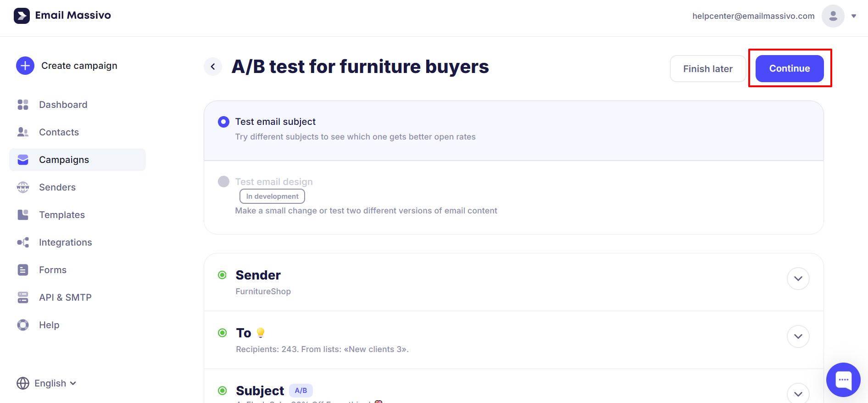The height and width of the screenshot is (403, 868).
Task: Expand the To recipients section
Action: 798,336
